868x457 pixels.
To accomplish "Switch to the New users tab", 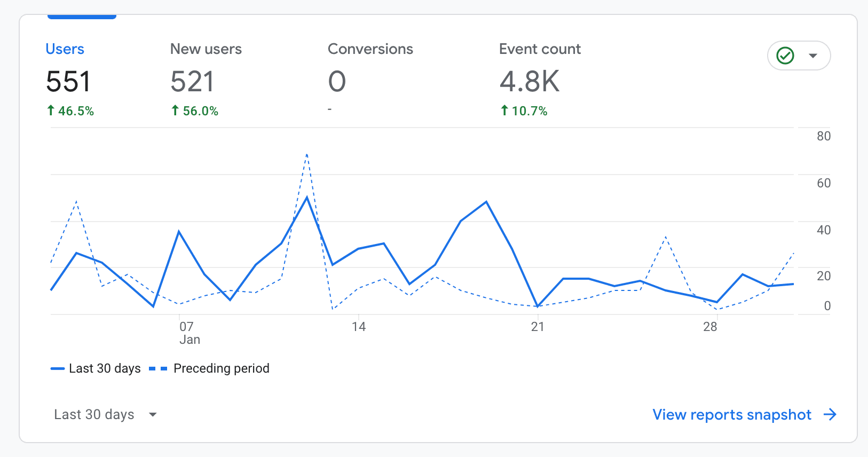I will (206, 49).
